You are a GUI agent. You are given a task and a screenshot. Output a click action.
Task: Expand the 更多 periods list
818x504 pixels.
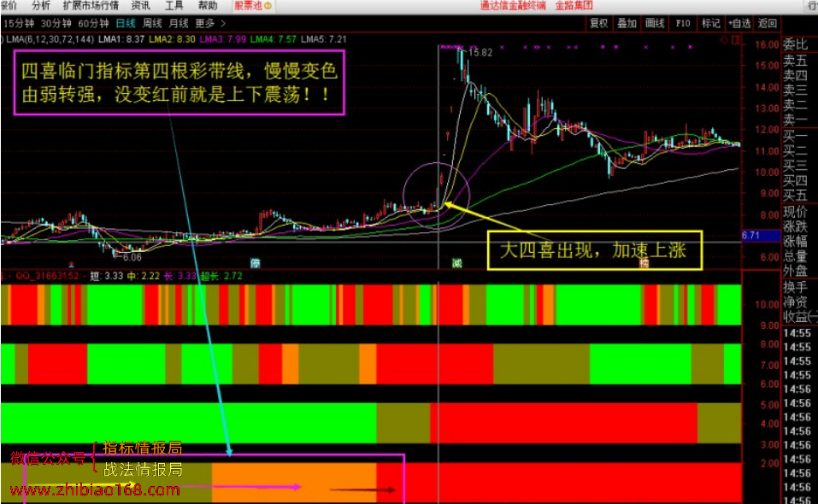(x=209, y=23)
